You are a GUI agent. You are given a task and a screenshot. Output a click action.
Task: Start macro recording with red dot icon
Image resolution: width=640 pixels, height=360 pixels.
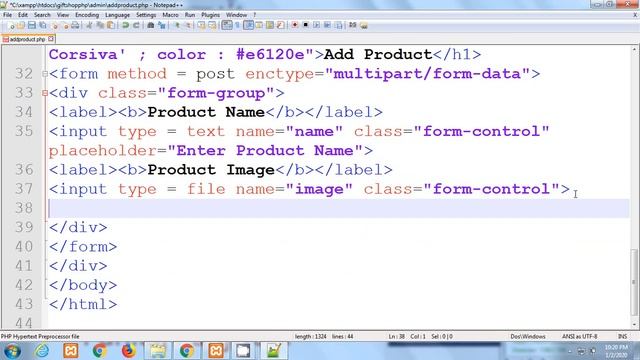(295, 25)
